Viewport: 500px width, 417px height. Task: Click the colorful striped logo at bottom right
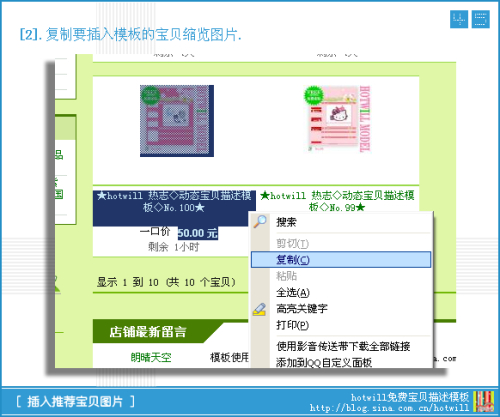tap(483, 402)
